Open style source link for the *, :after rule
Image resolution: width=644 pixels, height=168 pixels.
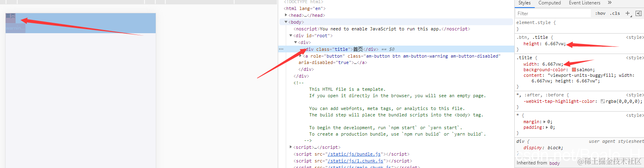(x=635, y=95)
